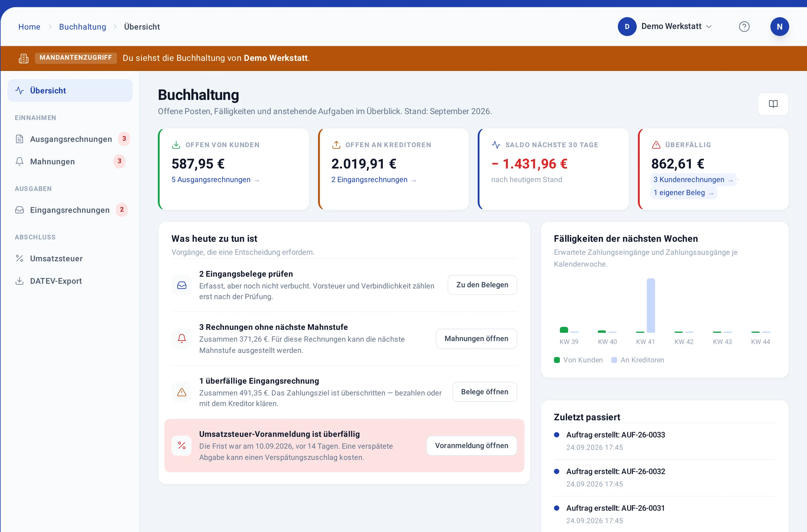Open the 2 Eingangsrechnungen link

pyautogui.click(x=374, y=179)
